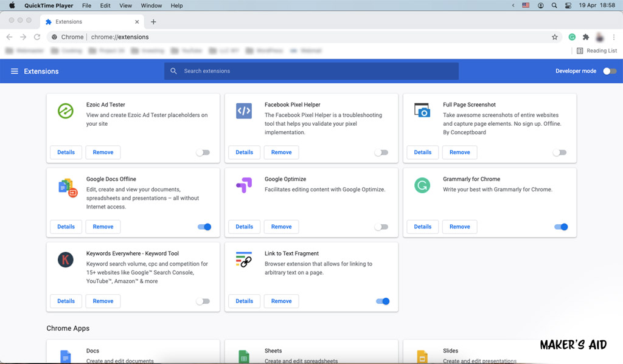Go back with the back arrow
This screenshot has width=623, height=364.
(10, 37)
